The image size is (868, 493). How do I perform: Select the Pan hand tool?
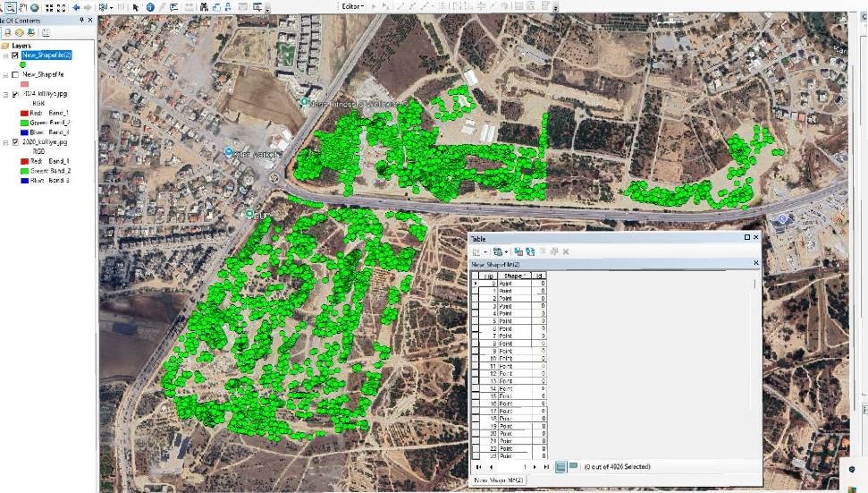point(21,7)
